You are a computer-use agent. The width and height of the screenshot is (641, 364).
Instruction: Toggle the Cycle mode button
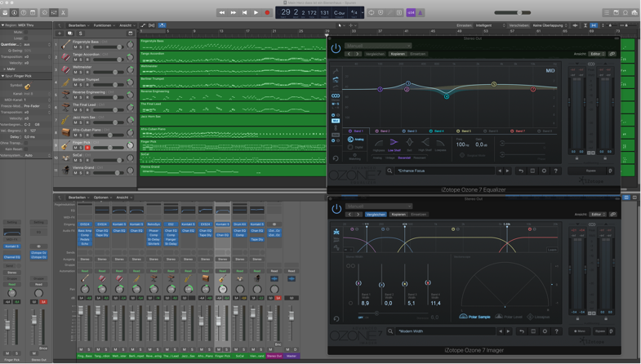pos(372,13)
